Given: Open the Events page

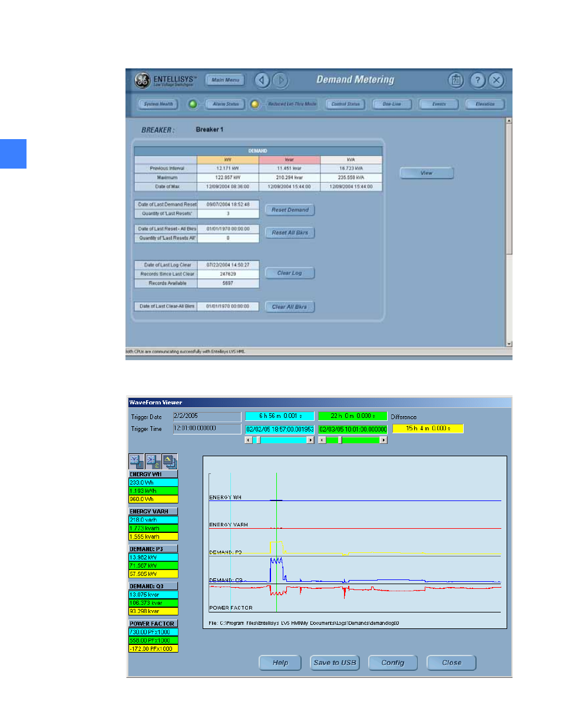Looking at the screenshot, I should coord(439,104).
